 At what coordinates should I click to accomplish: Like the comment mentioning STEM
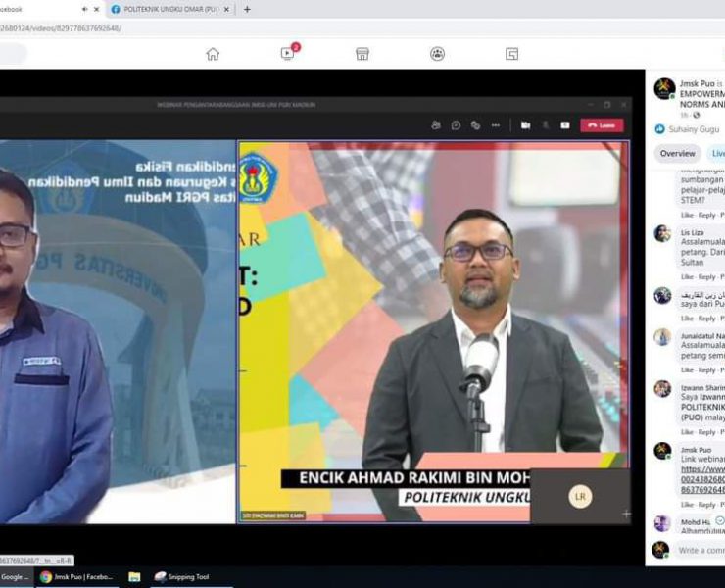click(687, 216)
